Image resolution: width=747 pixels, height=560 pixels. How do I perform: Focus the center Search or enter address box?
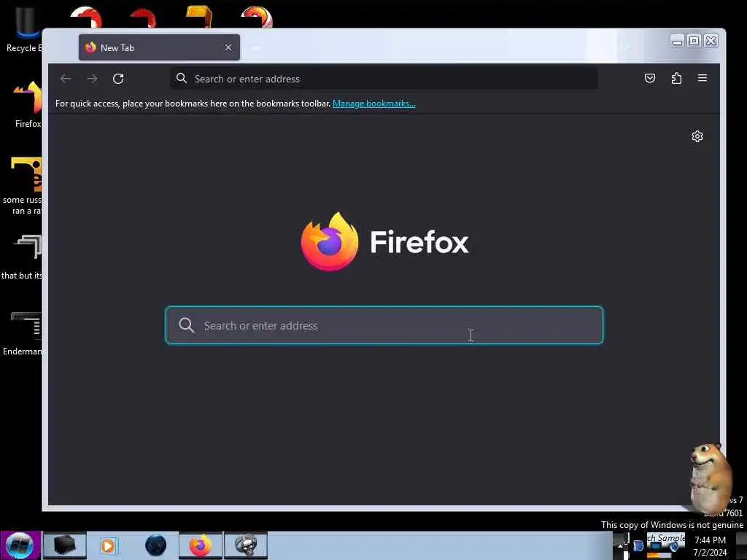pos(384,325)
